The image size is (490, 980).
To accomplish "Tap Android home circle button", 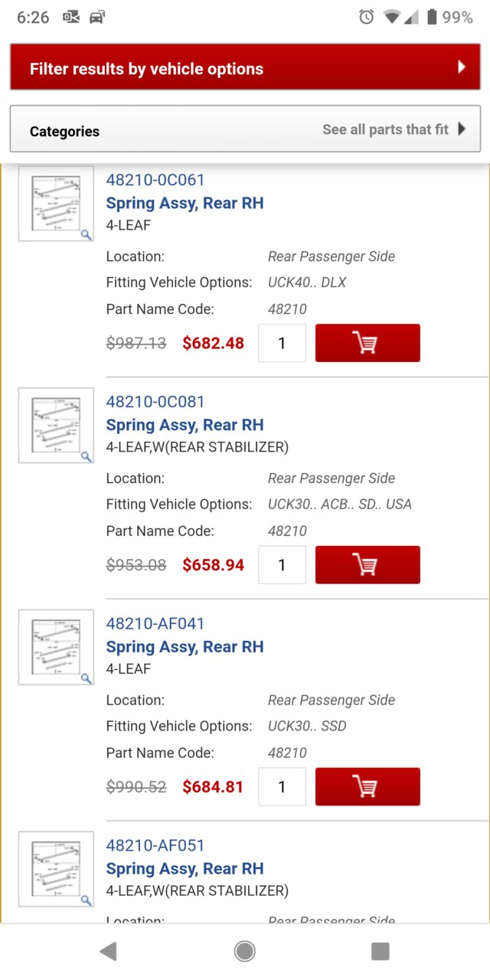I will [x=245, y=951].
